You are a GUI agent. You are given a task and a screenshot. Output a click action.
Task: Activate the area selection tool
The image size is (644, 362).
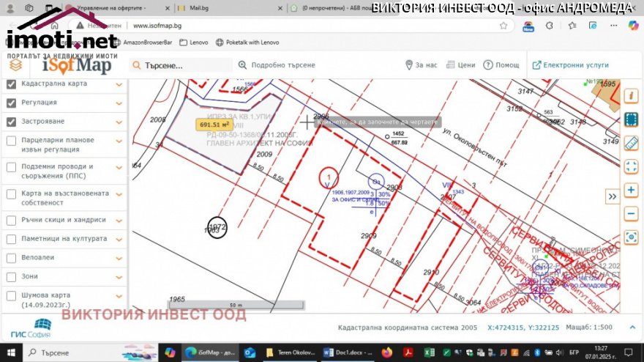[x=631, y=119]
